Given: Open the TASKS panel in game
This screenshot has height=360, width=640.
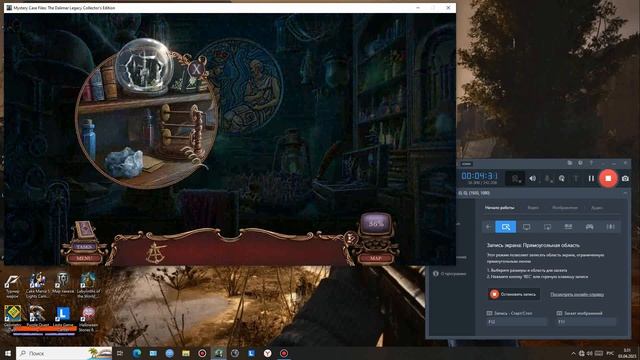Looking at the screenshot, I should tap(84, 247).
